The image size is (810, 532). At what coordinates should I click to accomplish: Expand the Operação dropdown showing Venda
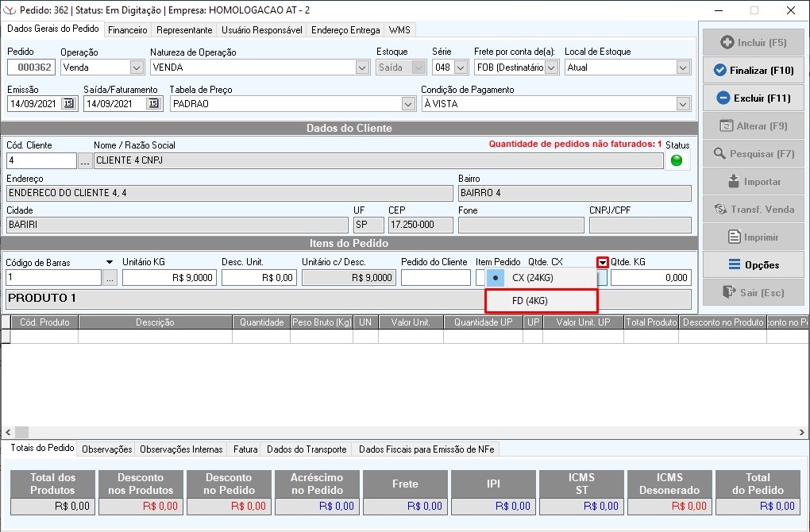tap(136, 68)
